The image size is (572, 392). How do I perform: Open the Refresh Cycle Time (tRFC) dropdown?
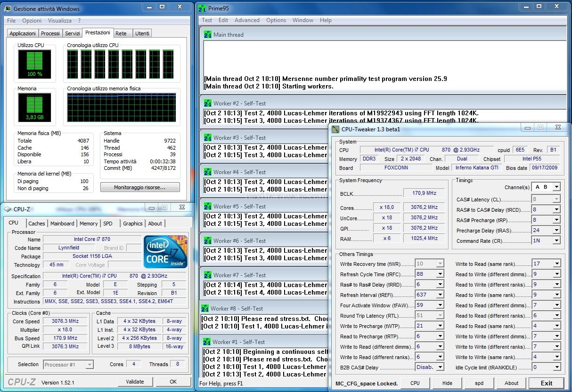tap(440, 274)
